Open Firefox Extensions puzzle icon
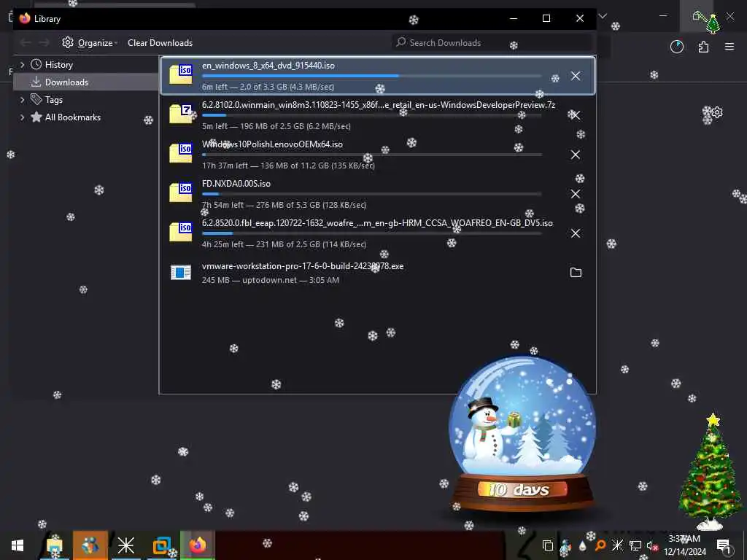Viewport: 747px width, 560px height. pyautogui.click(x=703, y=46)
